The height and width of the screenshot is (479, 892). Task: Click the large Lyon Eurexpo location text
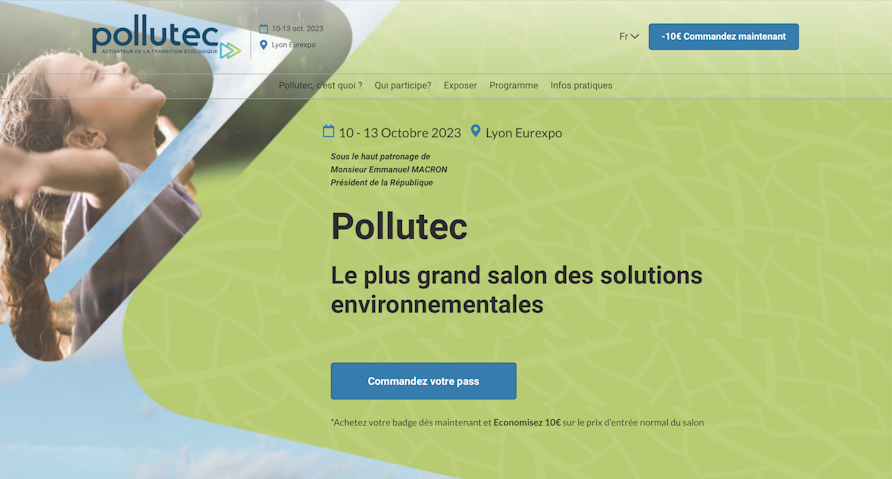(x=524, y=133)
